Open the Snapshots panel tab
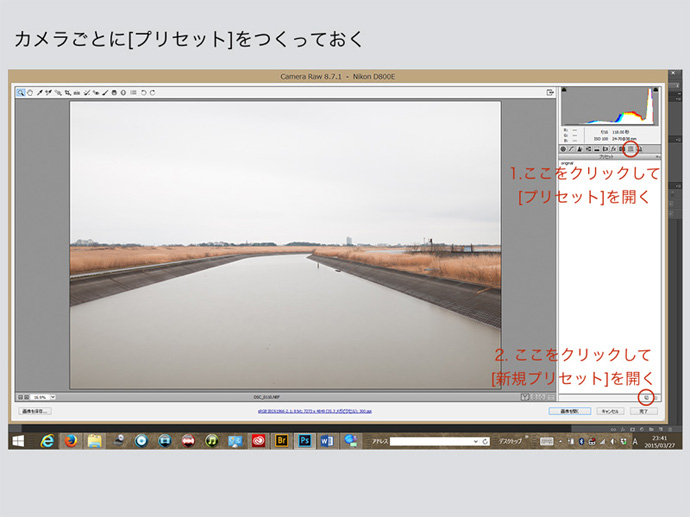Screen dimensions: 690x517 point(639,149)
